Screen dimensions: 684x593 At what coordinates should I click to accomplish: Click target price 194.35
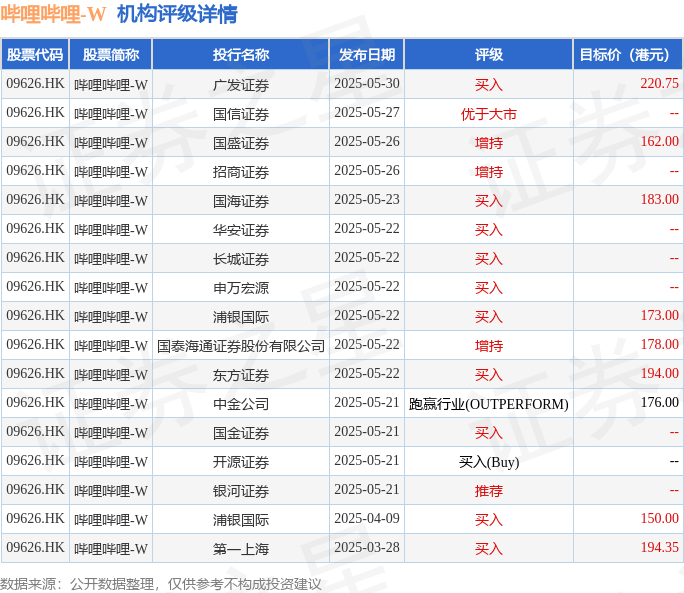659,548
